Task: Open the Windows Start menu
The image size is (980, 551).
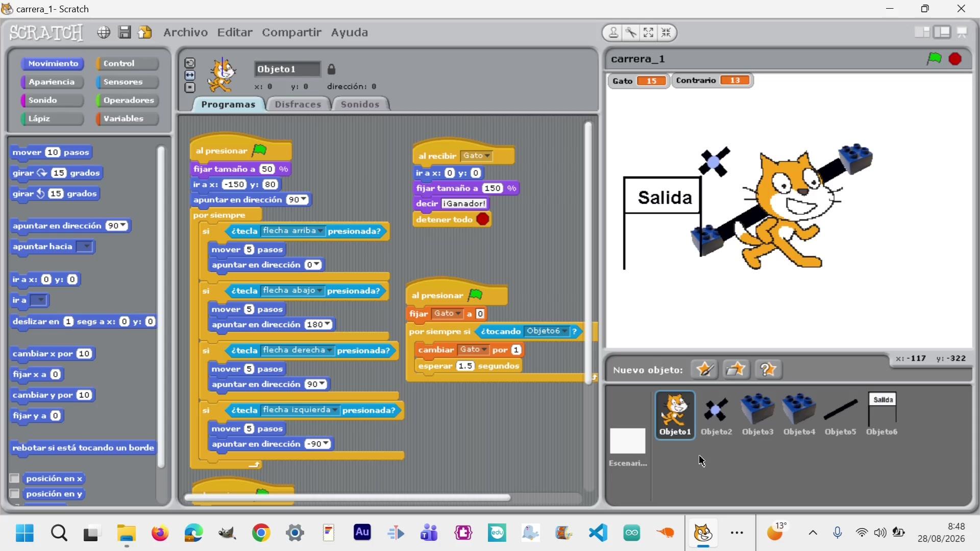Action: pos(24,533)
